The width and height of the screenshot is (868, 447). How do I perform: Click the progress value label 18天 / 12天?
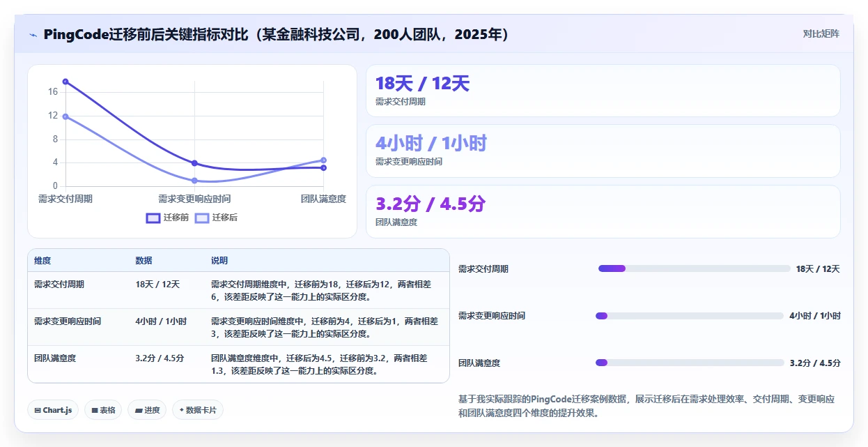pos(818,268)
